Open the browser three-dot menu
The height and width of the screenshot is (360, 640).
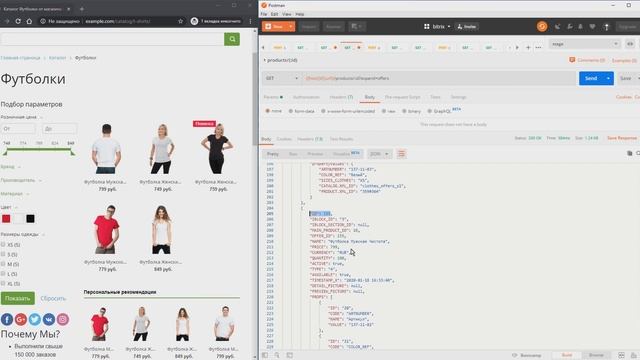[250, 21]
